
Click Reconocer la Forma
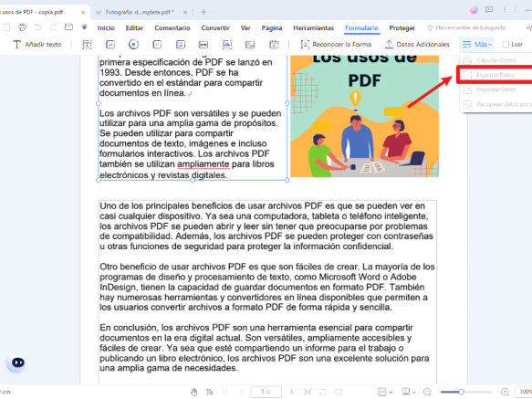pyautogui.click(x=336, y=45)
